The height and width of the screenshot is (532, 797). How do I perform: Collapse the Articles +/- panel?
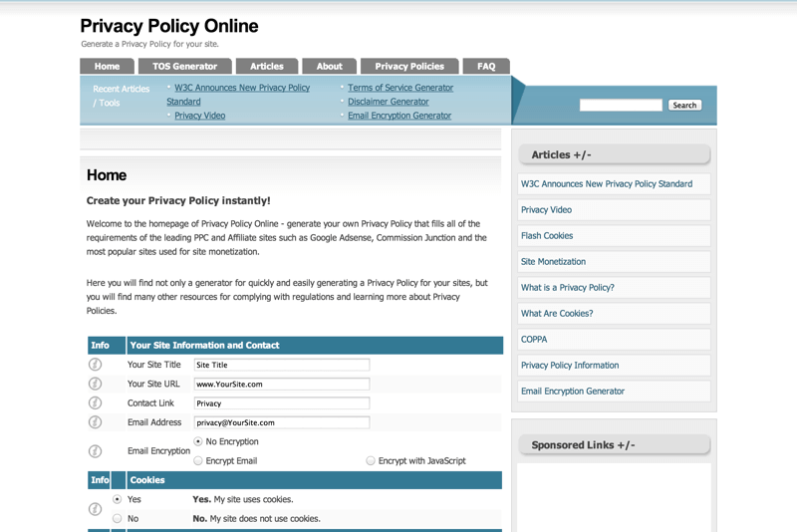pos(614,155)
